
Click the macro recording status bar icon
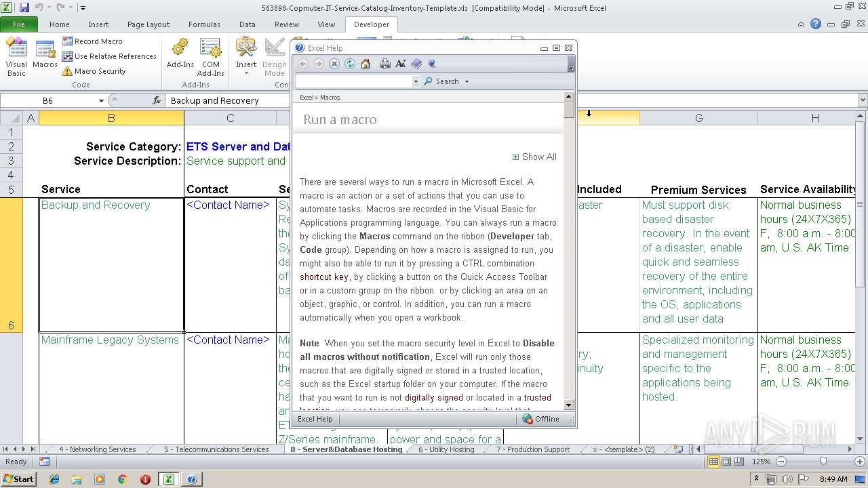(x=44, y=462)
